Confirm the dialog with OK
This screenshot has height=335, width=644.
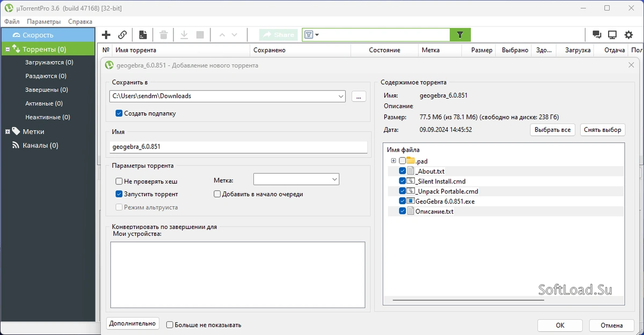click(560, 325)
